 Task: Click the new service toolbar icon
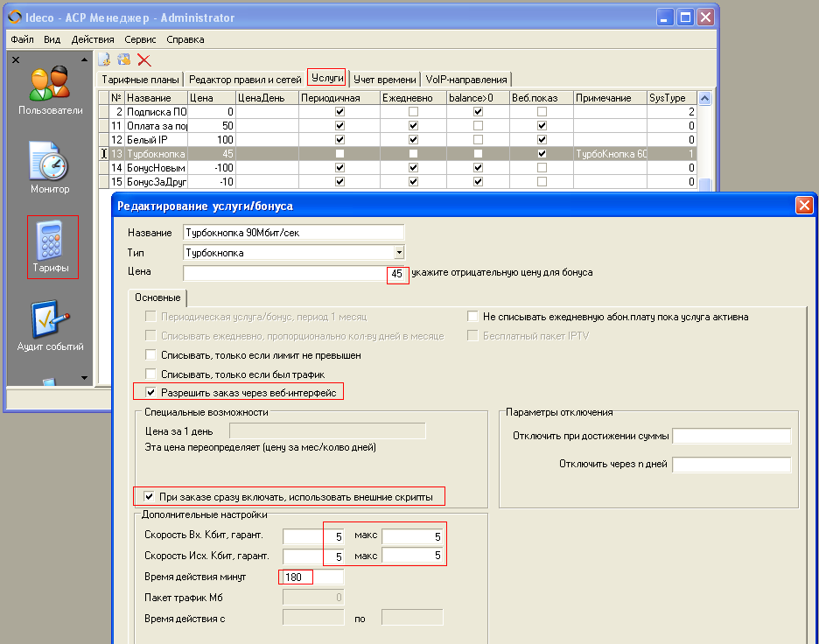pyautogui.click(x=104, y=59)
